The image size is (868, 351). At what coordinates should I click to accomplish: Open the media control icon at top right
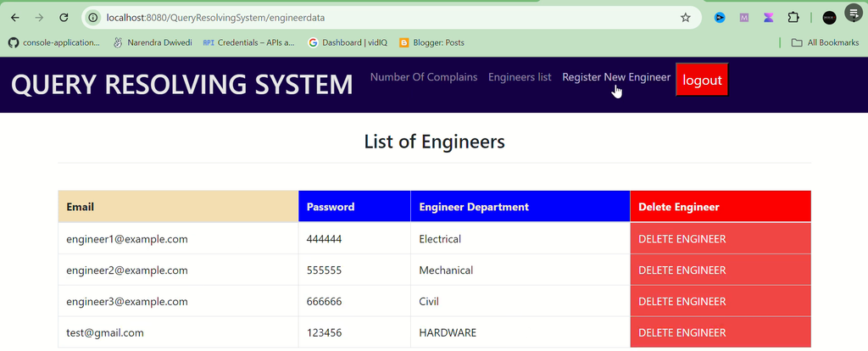854,12
